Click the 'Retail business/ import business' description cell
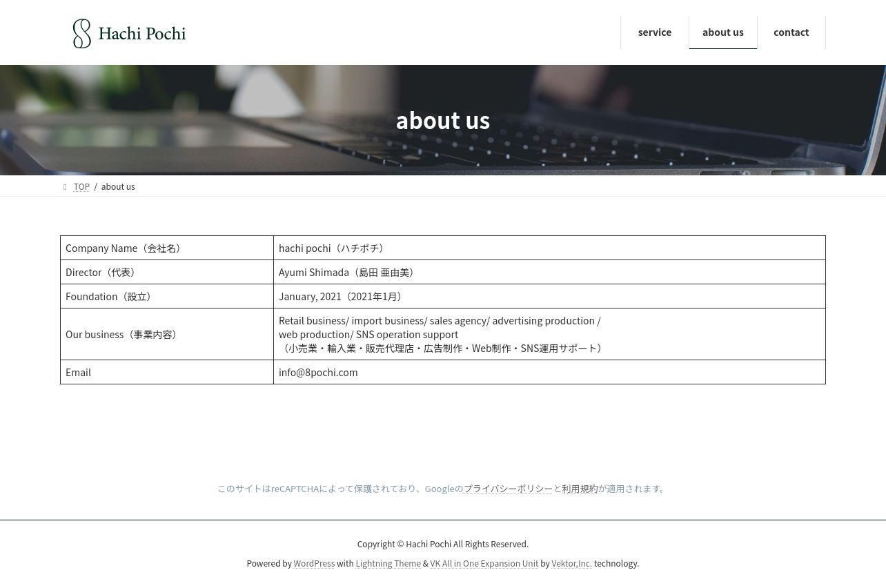 point(549,334)
